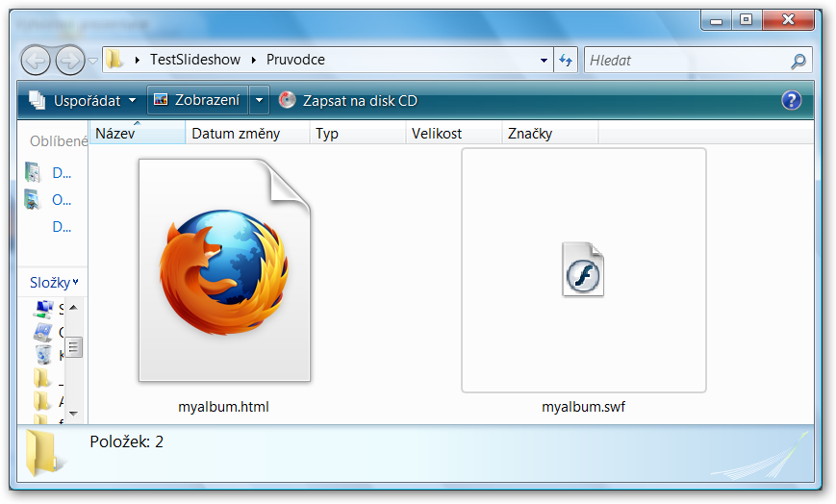Open the last D... favorite link

62,227
